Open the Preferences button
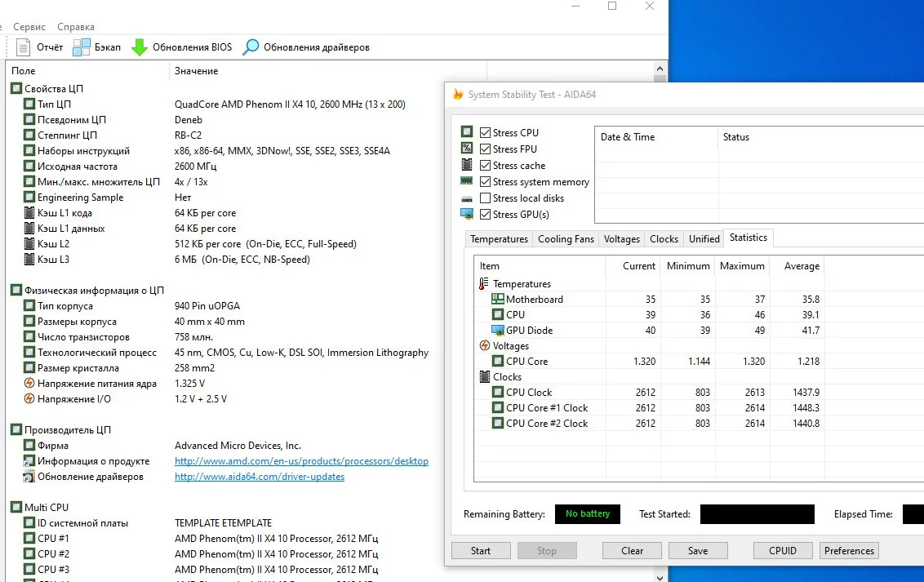The image size is (924, 582). click(849, 551)
